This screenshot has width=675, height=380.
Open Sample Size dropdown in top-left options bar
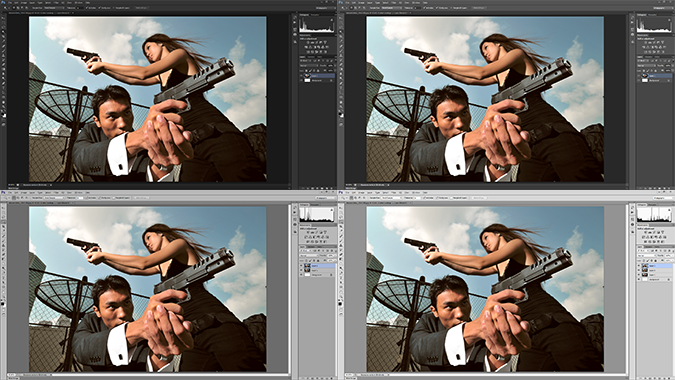[54, 8]
